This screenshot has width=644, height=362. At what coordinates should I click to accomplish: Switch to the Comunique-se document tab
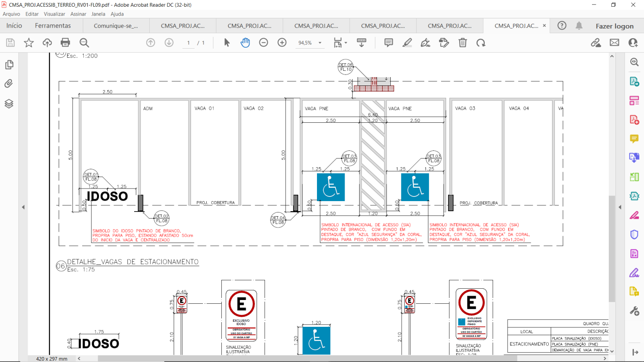(x=116, y=26)
